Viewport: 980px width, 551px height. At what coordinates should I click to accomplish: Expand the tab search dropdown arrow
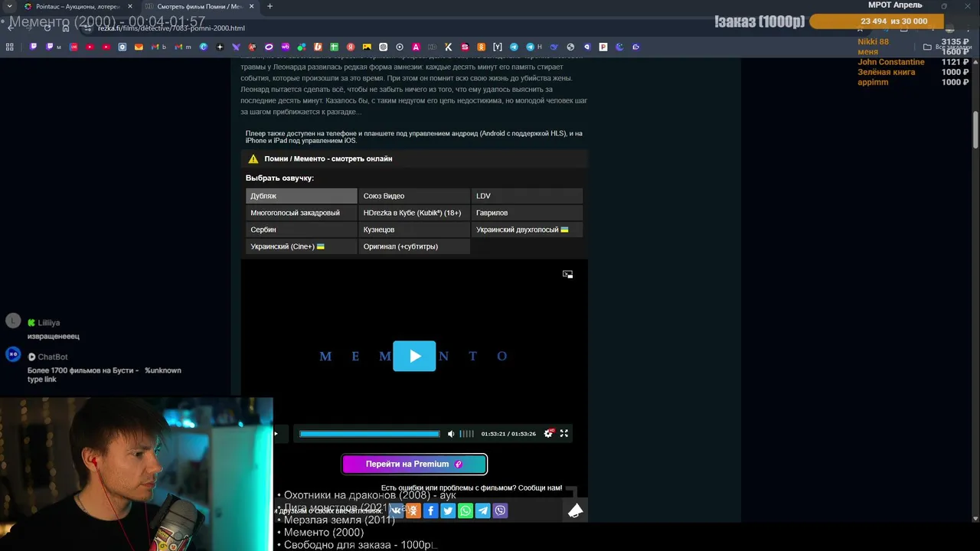(9, 6)
